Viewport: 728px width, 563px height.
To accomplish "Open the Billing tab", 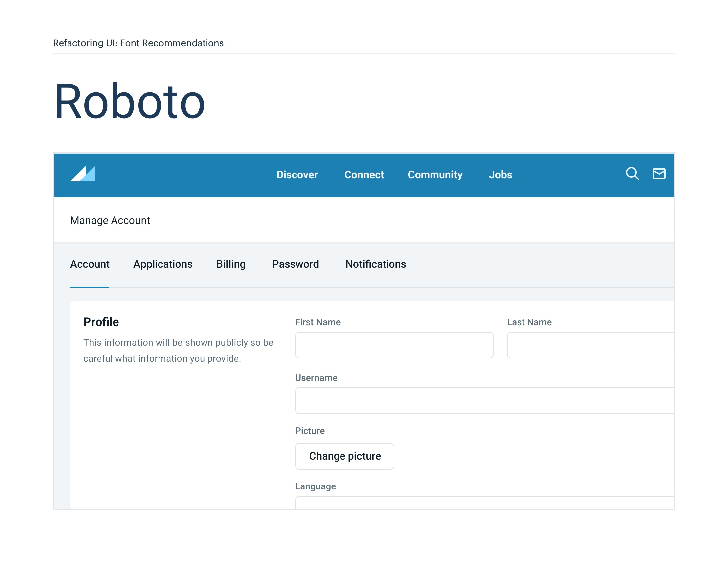I will (x=231, y=264).
